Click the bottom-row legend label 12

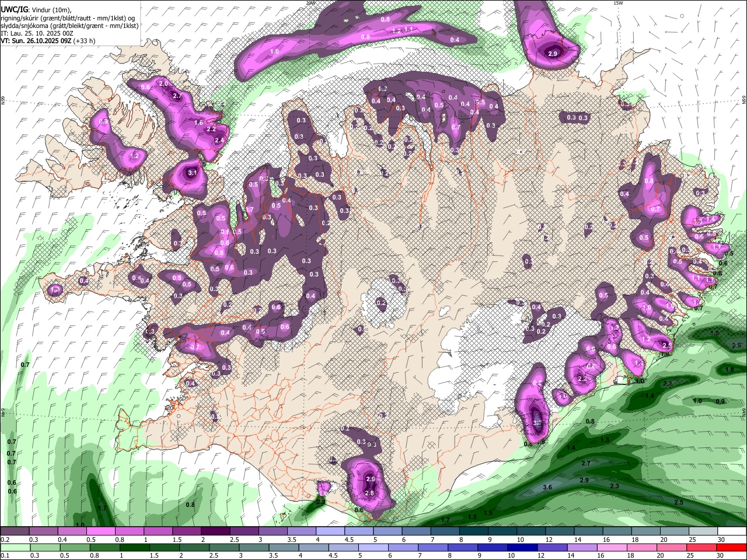tap(541, 556)
